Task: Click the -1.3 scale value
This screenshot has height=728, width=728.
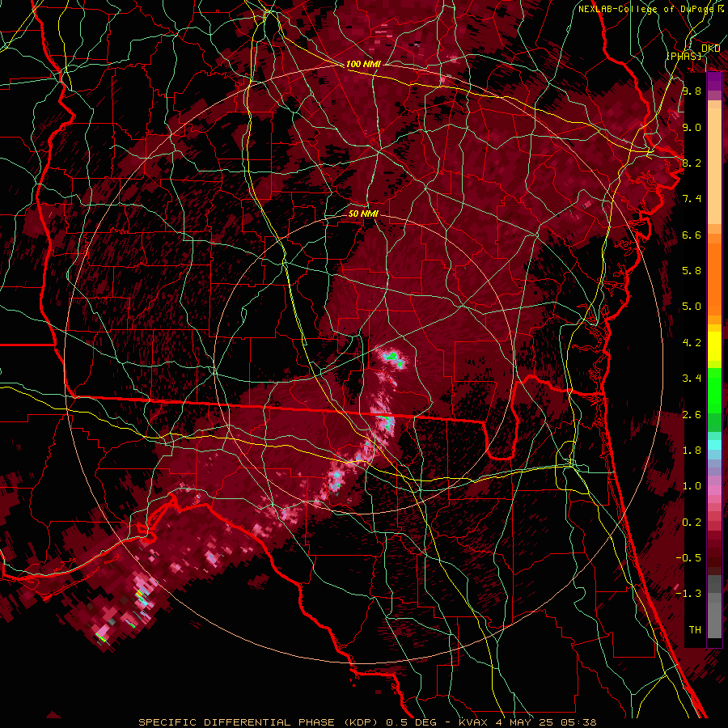Action: pos(688,594)
